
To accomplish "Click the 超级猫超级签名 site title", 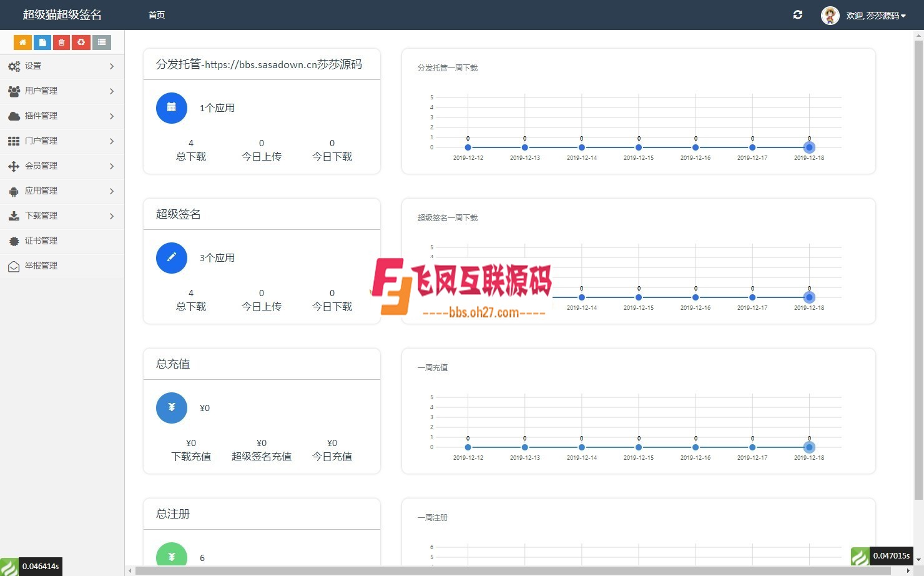I will [62, 15].
